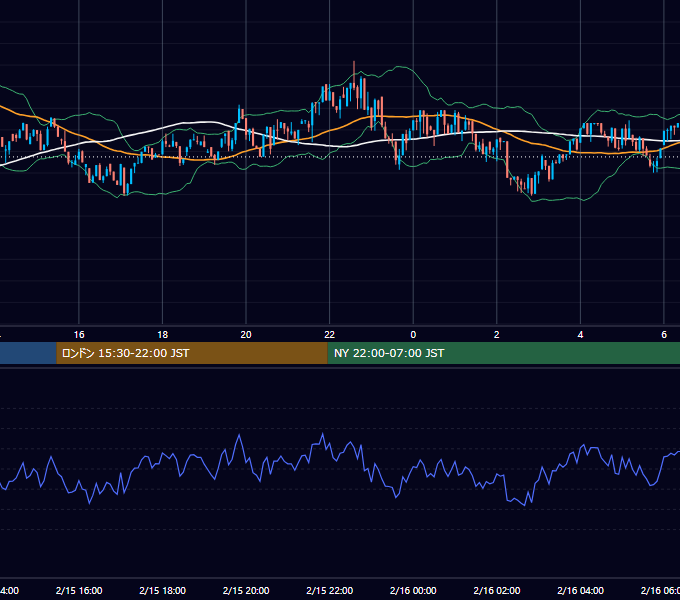Screen dimensions: 680x600
Task: Select the ロンドン 15:30-22:00 JST session bar
Action: click(192, 353)
